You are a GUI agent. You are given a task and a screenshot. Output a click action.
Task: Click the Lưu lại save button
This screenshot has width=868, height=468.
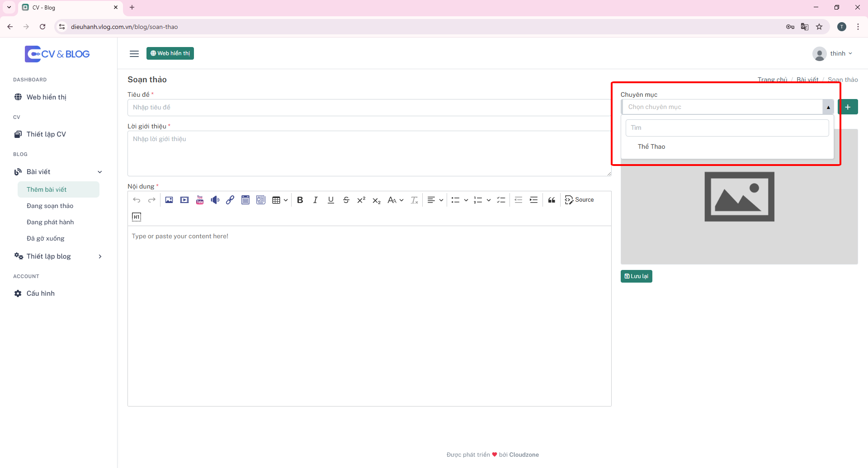coord(636,276)
